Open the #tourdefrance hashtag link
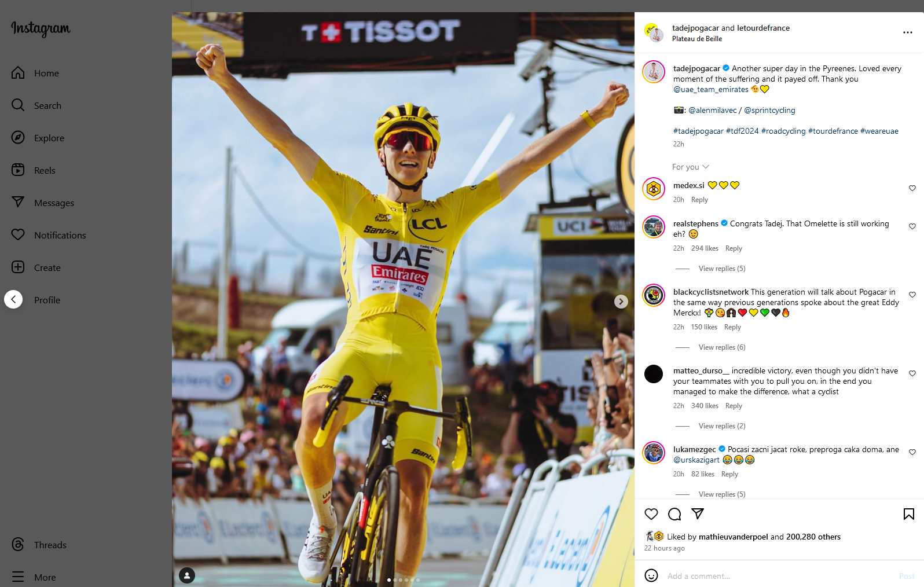 (833, 131)
